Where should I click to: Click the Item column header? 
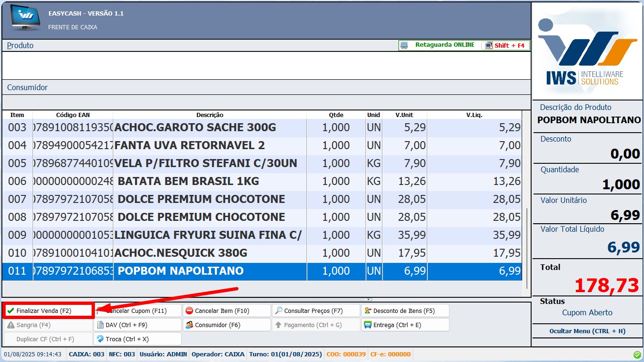tap(17, 115)
